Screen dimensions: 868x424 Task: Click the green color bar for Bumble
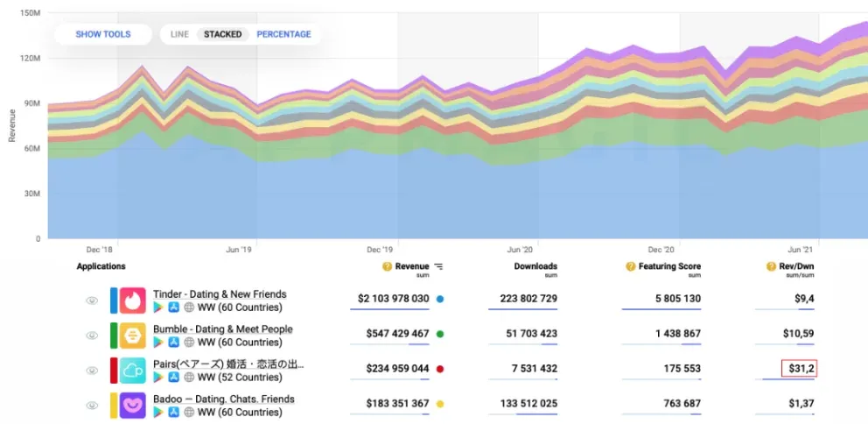114,336
